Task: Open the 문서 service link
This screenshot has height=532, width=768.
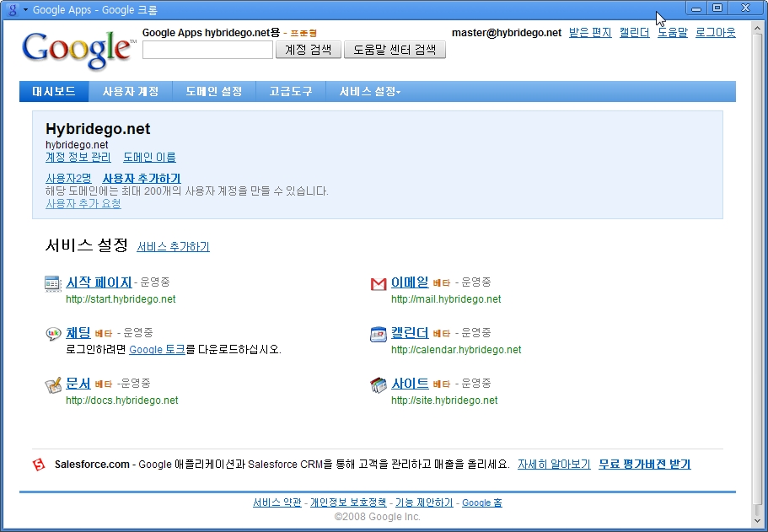Action: coord(78,383)
